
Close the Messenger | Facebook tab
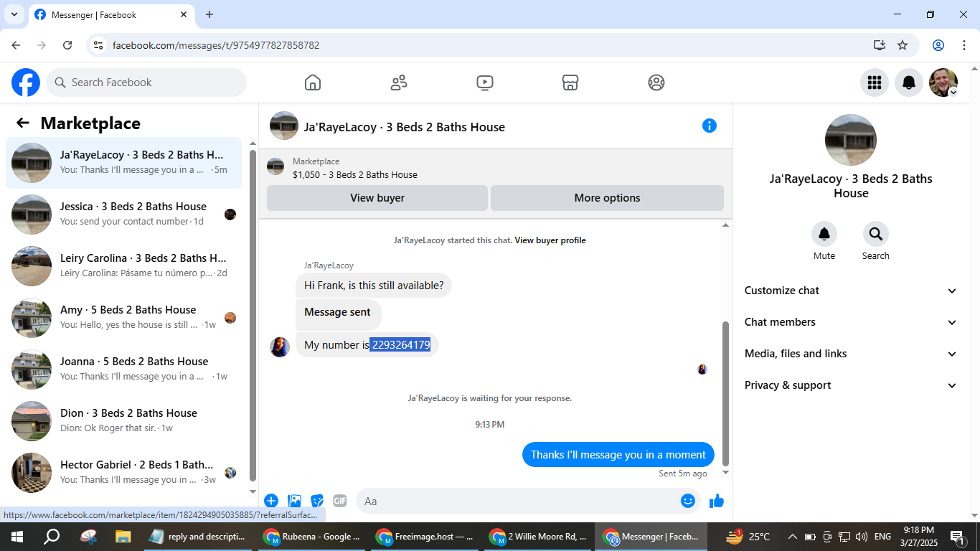coord(184,14)
